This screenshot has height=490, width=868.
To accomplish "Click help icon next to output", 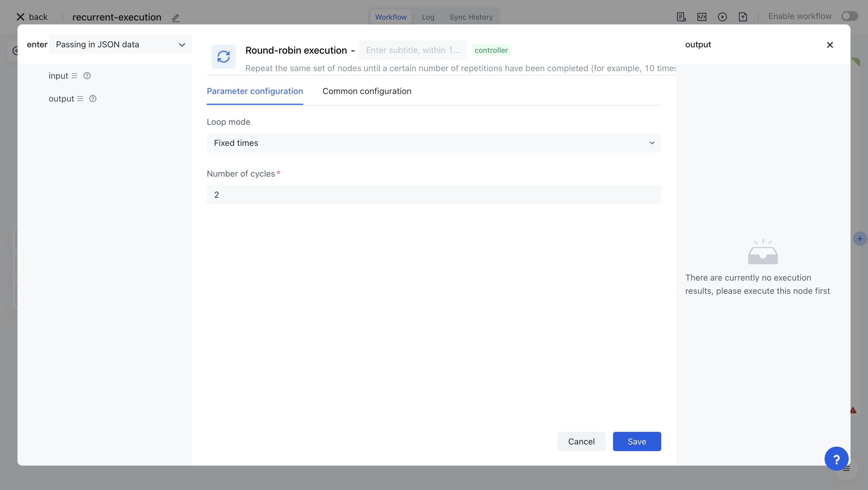I will tap(93, 99).
